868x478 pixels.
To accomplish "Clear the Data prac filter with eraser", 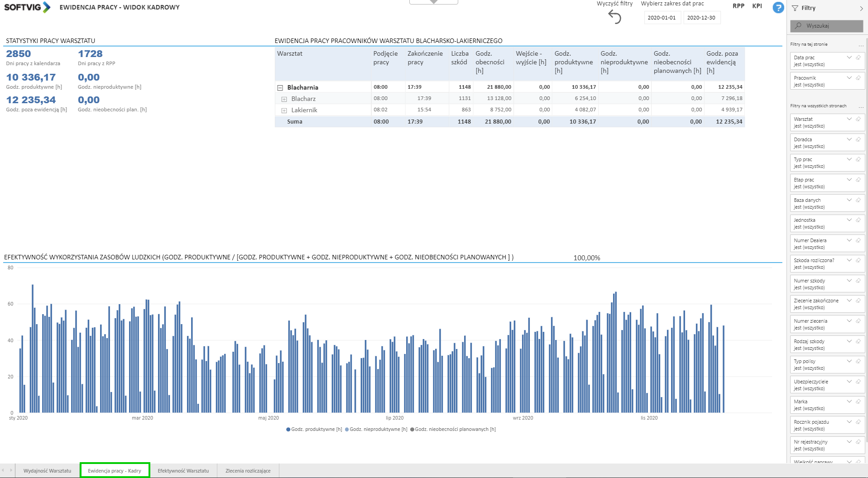I will click(x=858, y=57).
